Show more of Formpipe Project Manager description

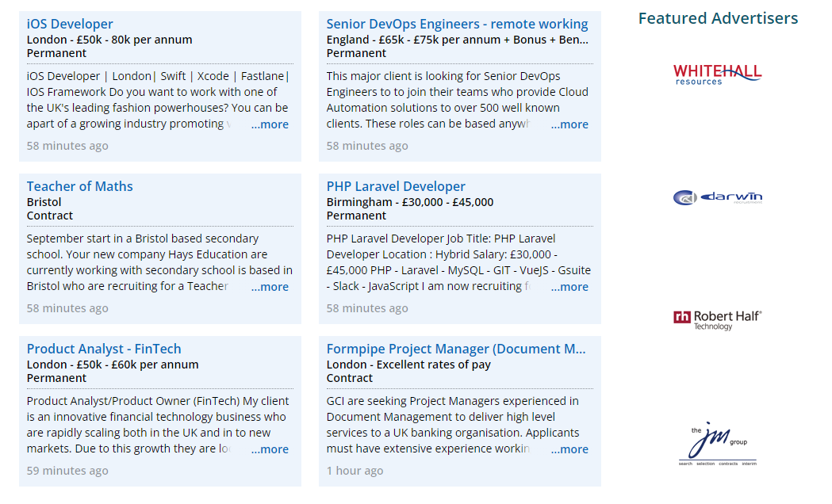[569, 449]
